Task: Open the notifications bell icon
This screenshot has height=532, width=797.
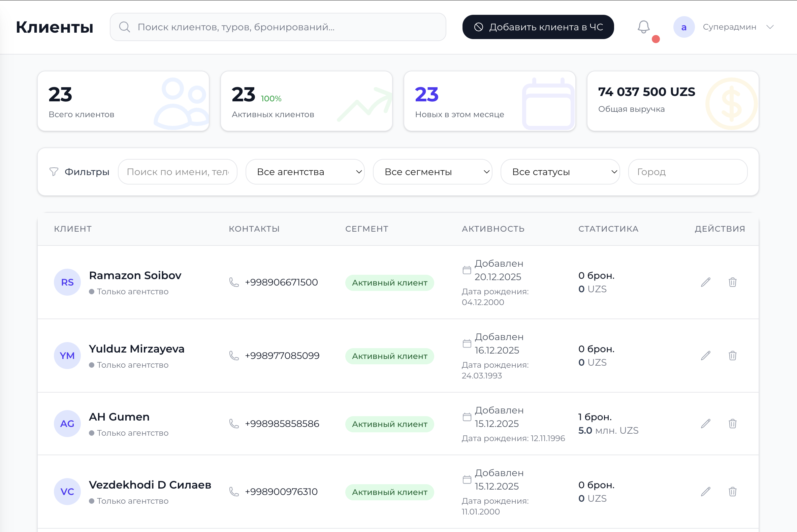Action: pyautogui.click(x=644, y=27)
